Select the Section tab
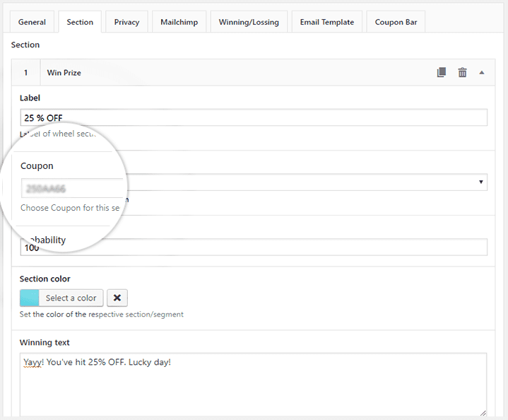This screenshot has height=420, width=508. [80, 22]
